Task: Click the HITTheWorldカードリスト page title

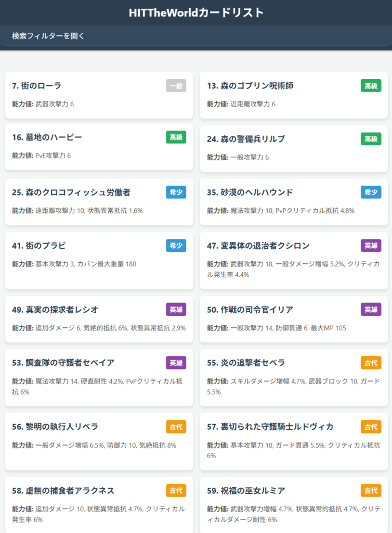Action: (196, 13)
